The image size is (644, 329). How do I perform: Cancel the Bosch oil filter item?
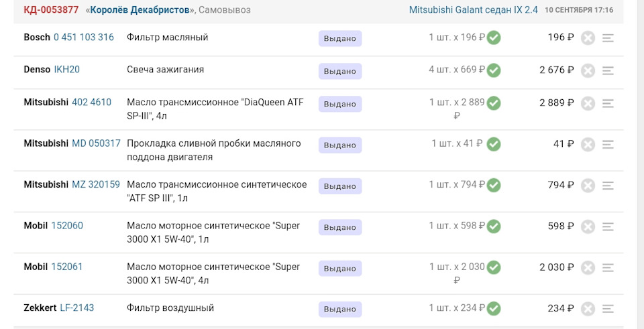pyautogui.click(x=588, y=38)
